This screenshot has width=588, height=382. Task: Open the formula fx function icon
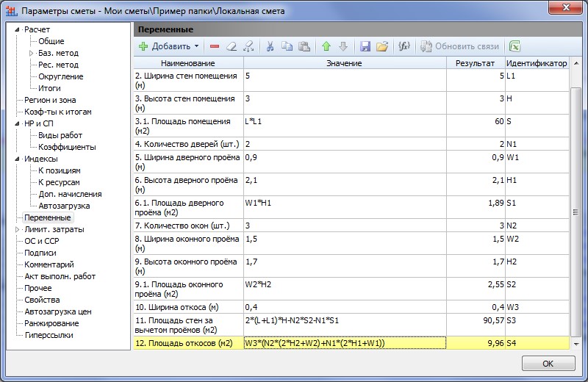[404, 46]
